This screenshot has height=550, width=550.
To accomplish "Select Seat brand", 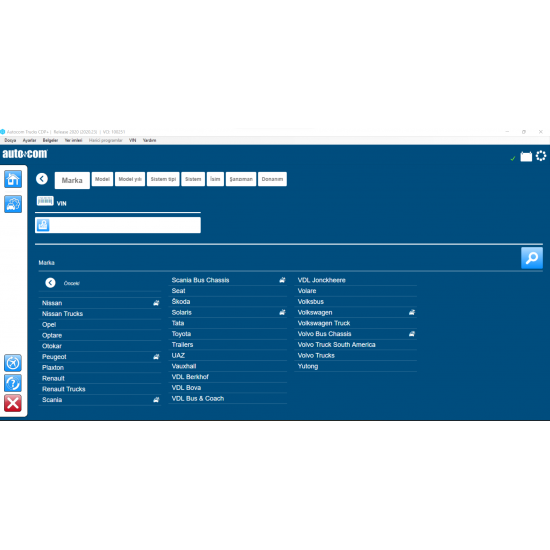I will pos(228,291).
